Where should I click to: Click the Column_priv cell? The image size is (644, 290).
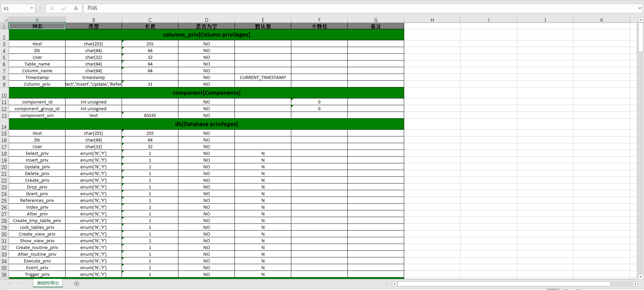(37, 84)
